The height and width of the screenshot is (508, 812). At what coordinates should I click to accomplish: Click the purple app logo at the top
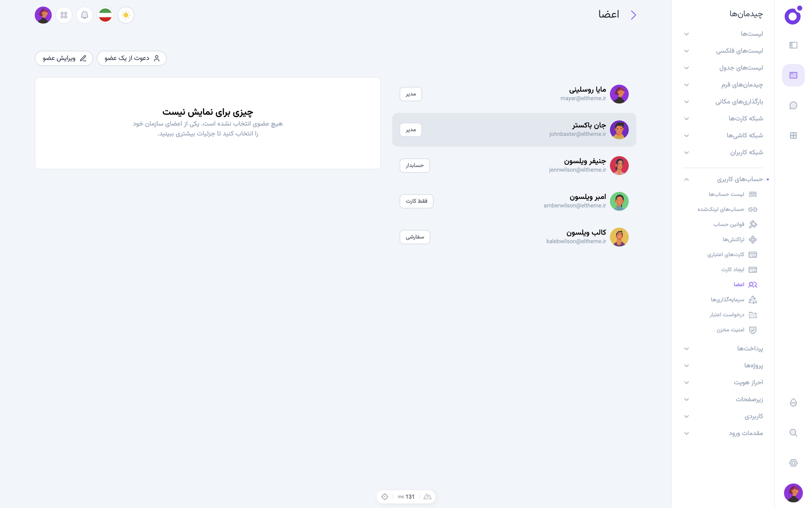coord(792,16)
